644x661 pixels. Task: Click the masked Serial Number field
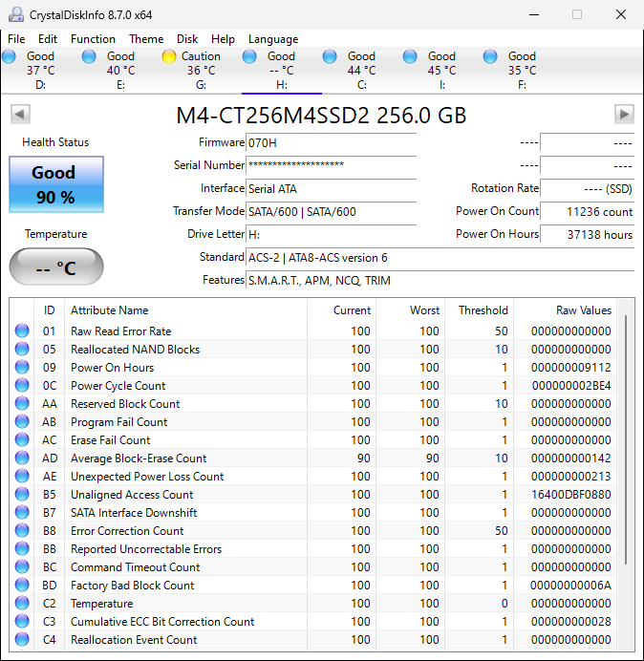coord(331,165)
